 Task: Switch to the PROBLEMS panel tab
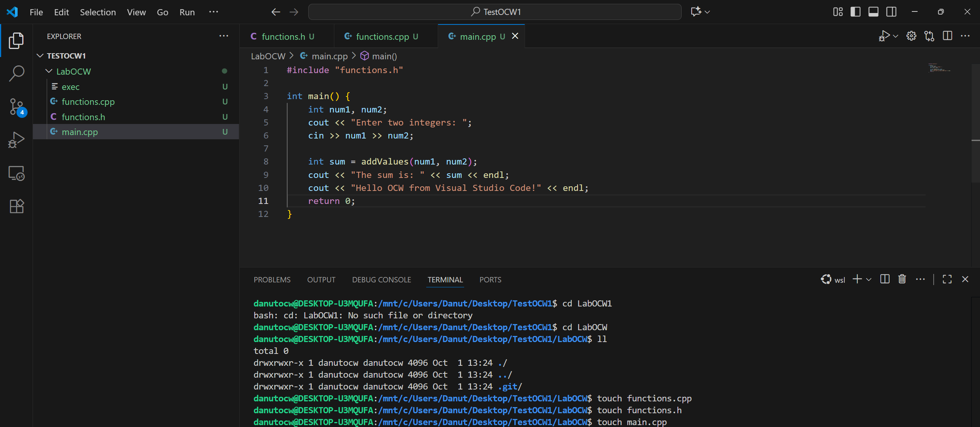[272, 280]
